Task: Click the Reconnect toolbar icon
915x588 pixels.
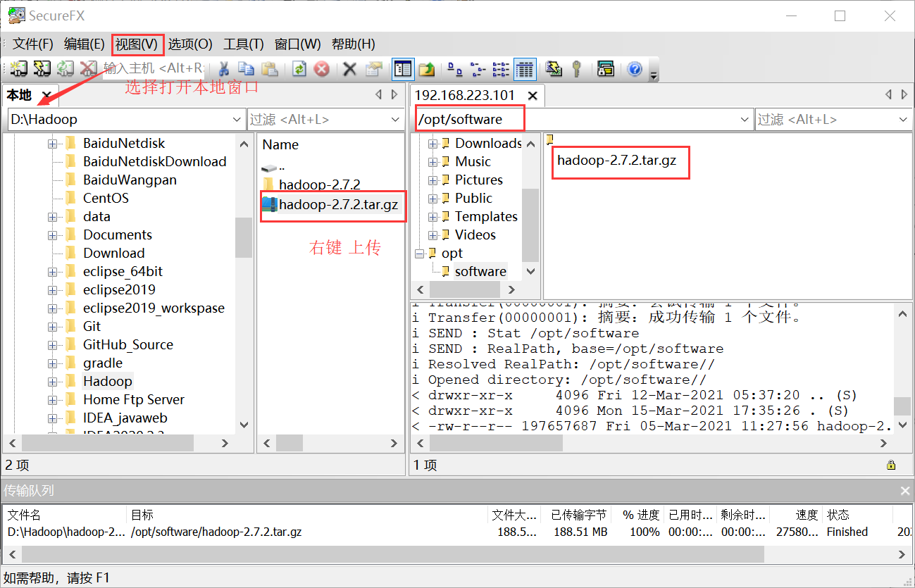Action: 66,68
